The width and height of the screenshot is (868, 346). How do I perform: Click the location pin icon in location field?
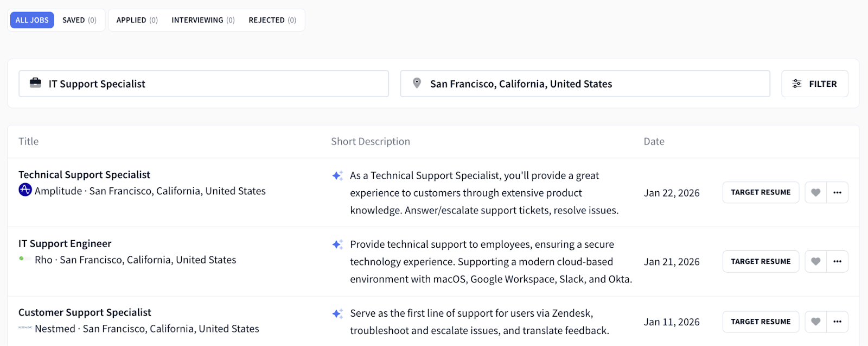click(417, 83)
